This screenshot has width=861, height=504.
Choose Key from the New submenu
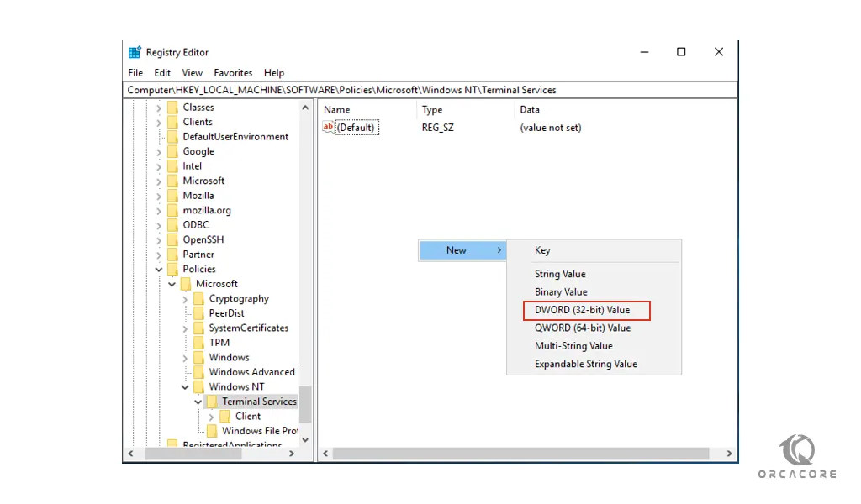click(594, 250)
